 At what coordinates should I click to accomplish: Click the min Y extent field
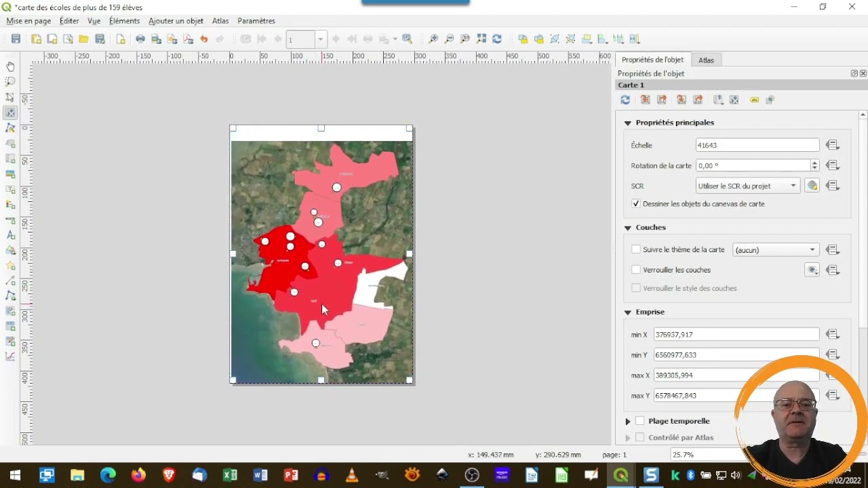736,354
